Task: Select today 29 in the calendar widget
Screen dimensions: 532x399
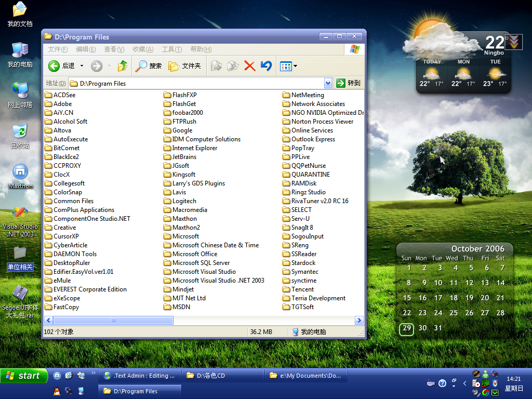Action: 406,328
